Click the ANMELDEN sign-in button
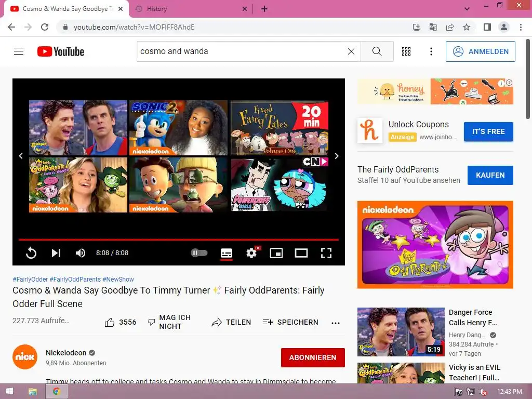Viewport: 532px width, 399px height. coord(480,51)
